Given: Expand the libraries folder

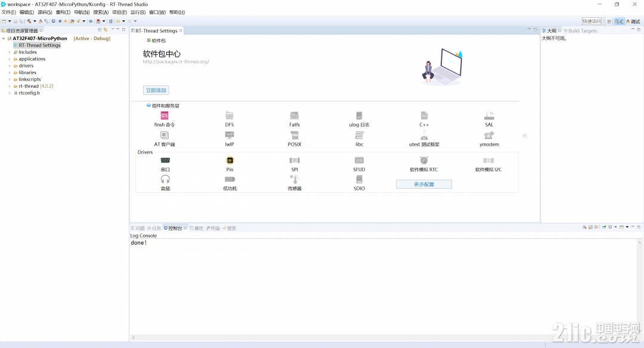Looking at the screenshot, I should [x=10, y=73].
